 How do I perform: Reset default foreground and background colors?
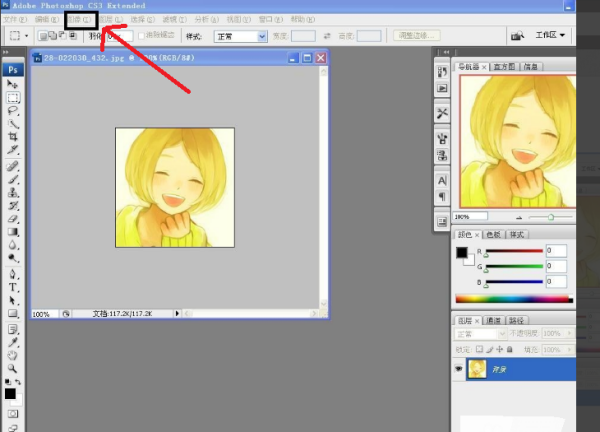pyautogui.click(x=8, y=382)
